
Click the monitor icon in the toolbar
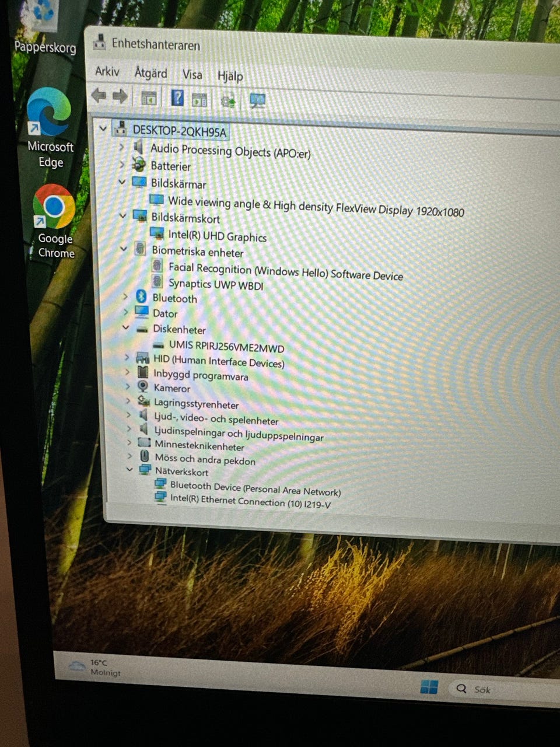point(257,101)
